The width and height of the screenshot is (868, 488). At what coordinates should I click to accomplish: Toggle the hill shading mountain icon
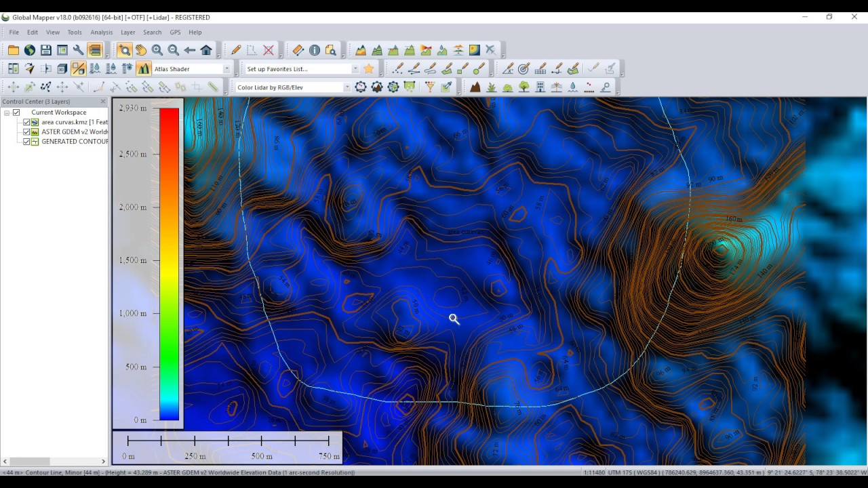coord(144,68)
